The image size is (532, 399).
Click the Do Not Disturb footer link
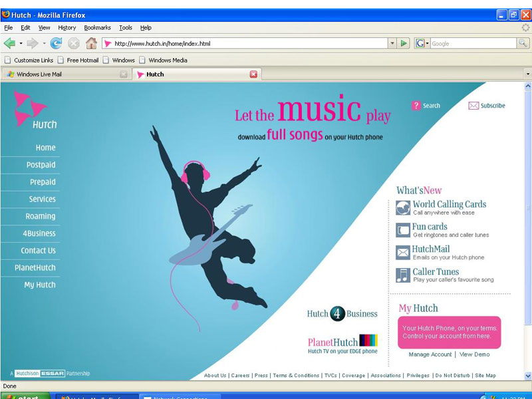(x=453, y=376)
